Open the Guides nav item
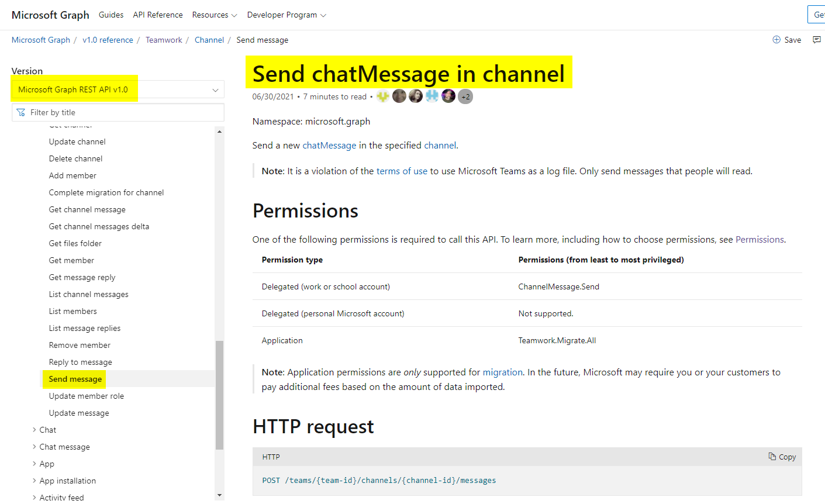The height and width of the screenshot is (504, 825). pos(111,15)
